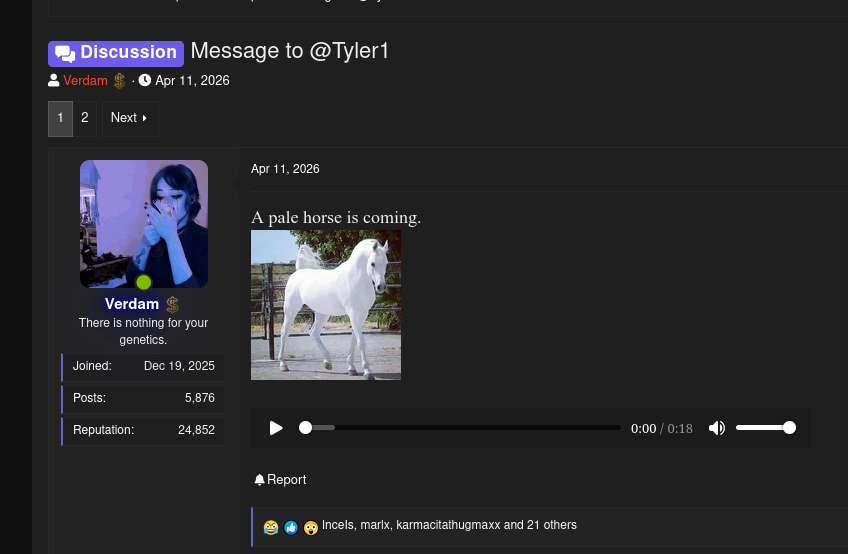Click the thread date Apr 11, 2026 under the title
The width and height of the screenshot is (848, 554).
(x=193, y=81)
